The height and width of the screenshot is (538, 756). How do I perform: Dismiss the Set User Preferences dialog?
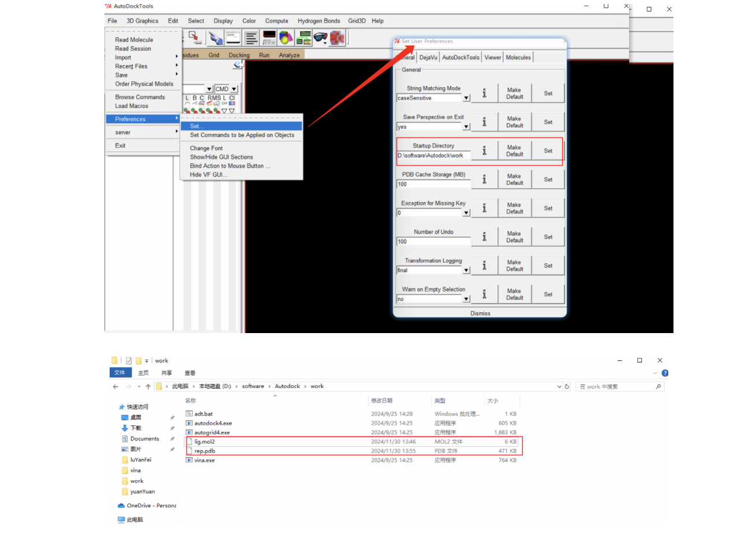coord(480,313)
